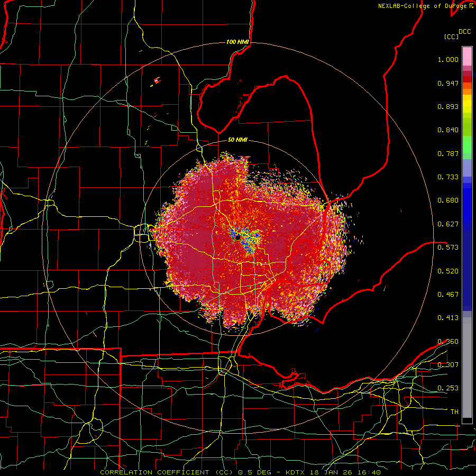Click the 0.467 scale value

448,295
